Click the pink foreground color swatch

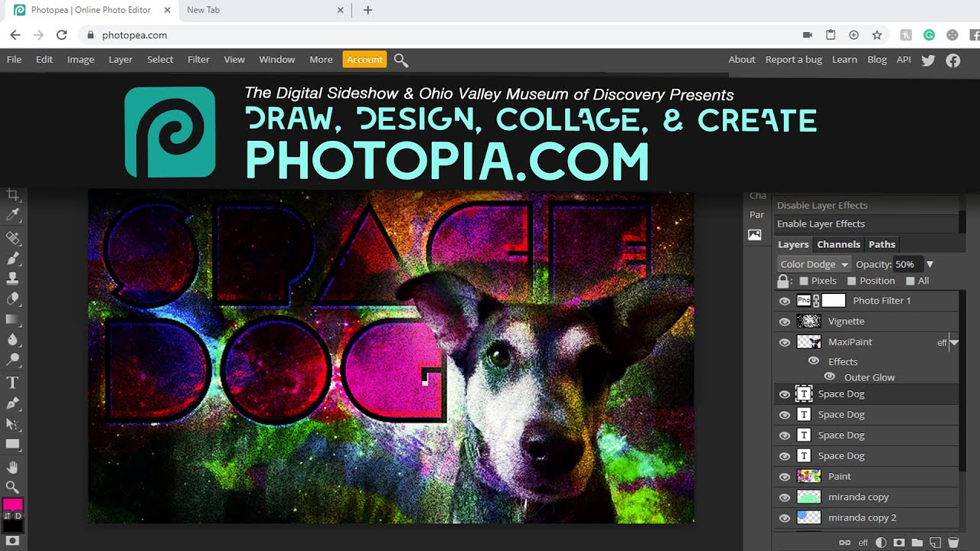[11, 505]
